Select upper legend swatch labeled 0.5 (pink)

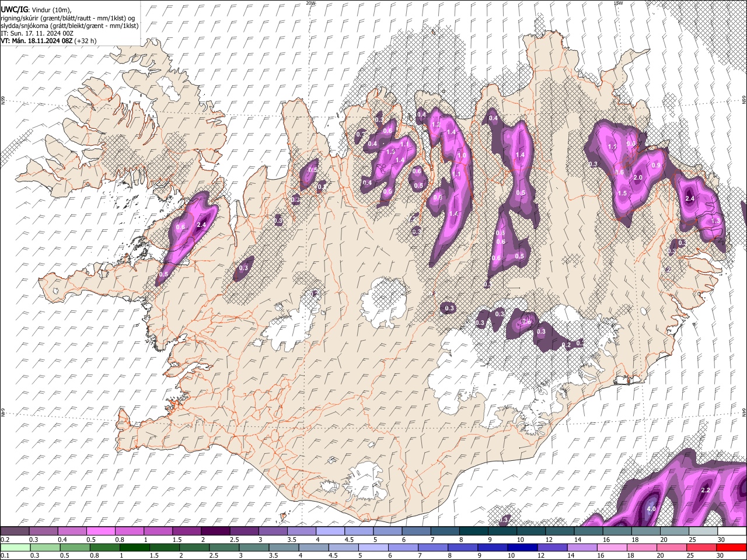click(100, 531)
